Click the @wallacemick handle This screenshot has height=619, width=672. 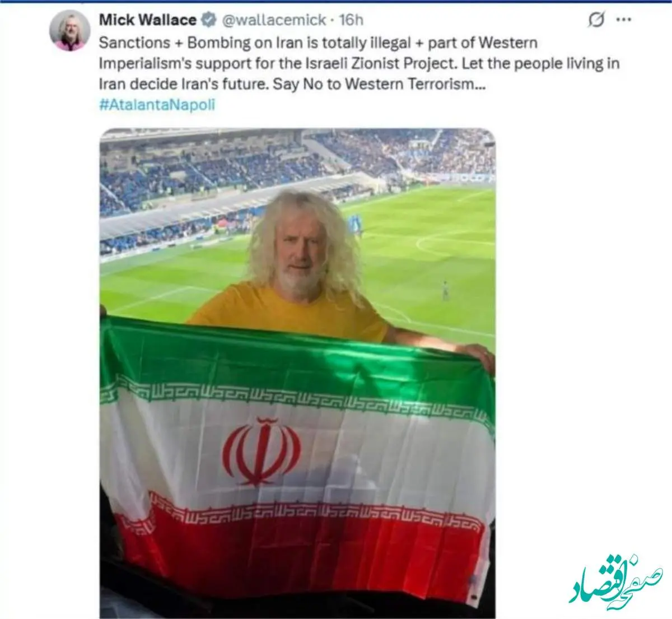point(274,20)
